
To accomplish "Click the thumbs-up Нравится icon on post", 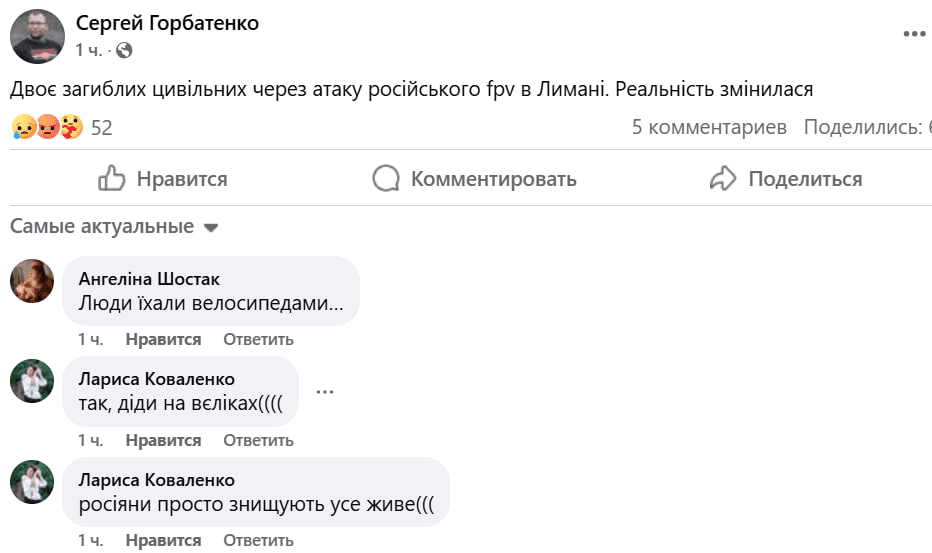I will [111, 179].
